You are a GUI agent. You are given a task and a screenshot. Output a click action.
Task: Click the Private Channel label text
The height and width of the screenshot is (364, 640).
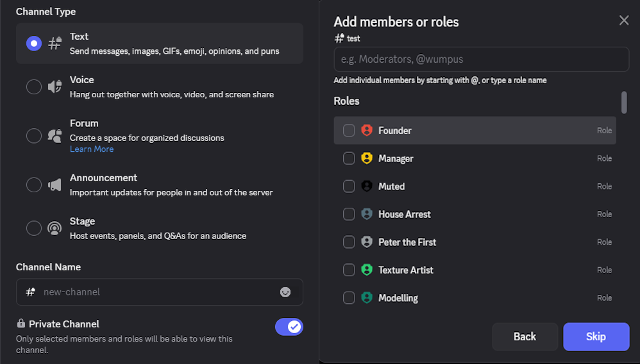[x=64, y=324]
